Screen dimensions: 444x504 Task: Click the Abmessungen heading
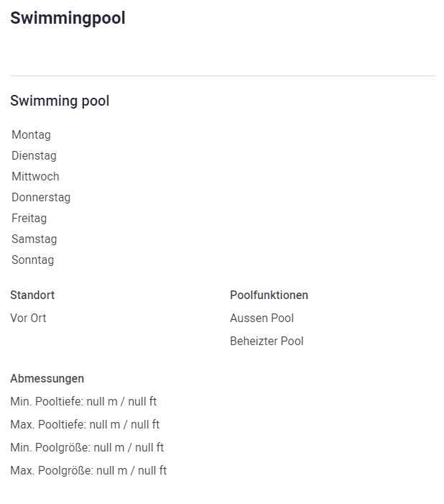coord(47,379)
